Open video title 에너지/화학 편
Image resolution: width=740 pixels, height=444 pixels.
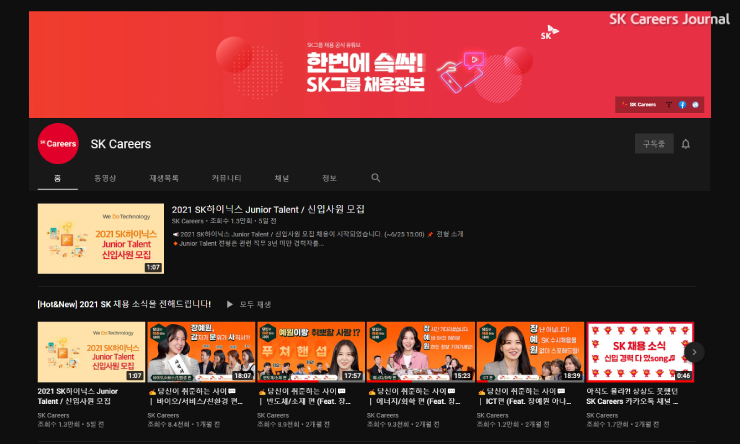coord(415,396)
